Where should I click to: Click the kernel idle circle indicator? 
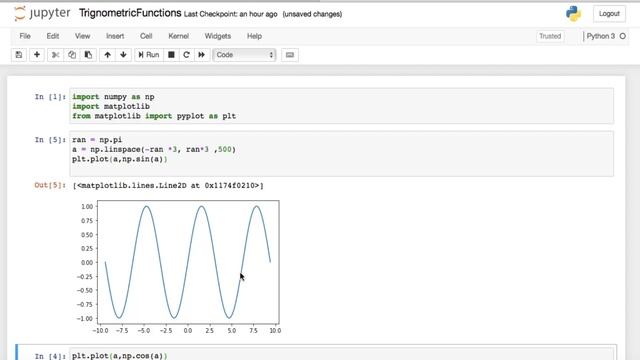click(622, 36)
